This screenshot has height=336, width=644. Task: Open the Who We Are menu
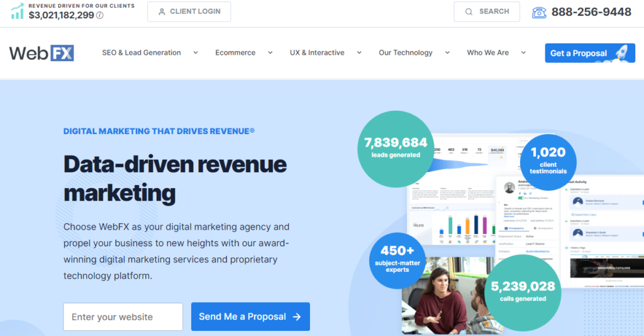(x=487, y=53)
